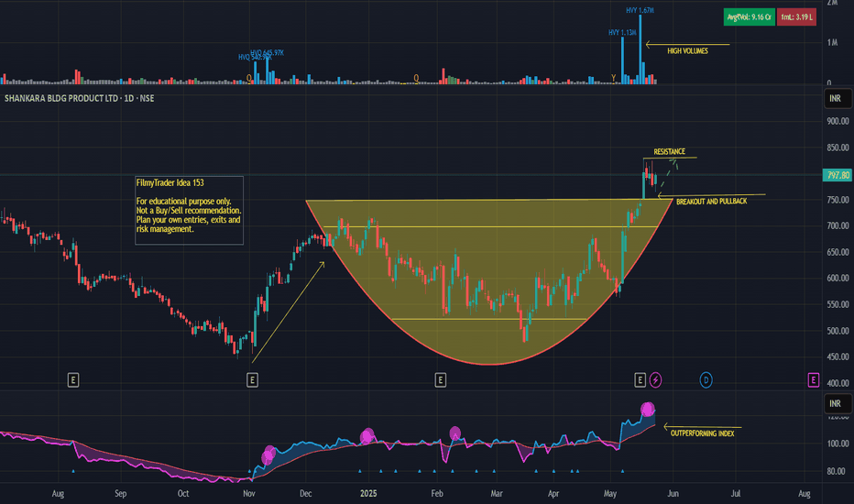The width and height of the screenshot is (854, 504).
Task: Open the earnings marker above Nov
Action: point(252,379)
